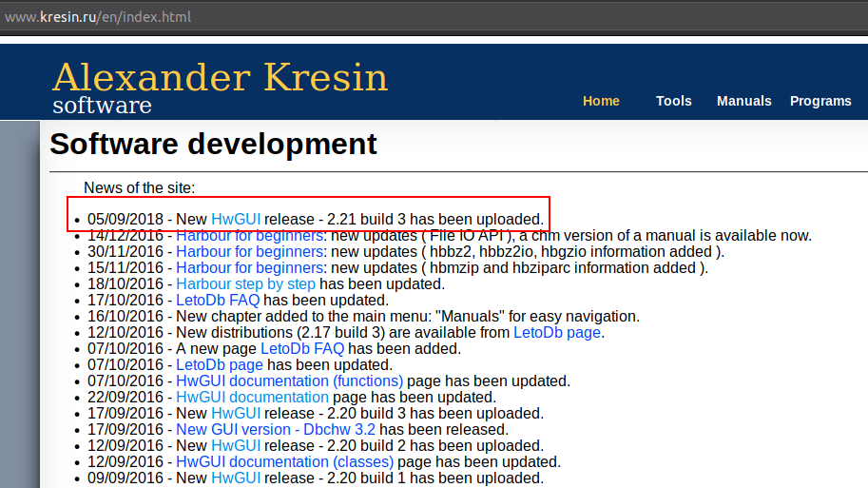This screenshot has width=868, height=488.
Task: Click the Alexander Kresin site title
Action: pos(220,77)
